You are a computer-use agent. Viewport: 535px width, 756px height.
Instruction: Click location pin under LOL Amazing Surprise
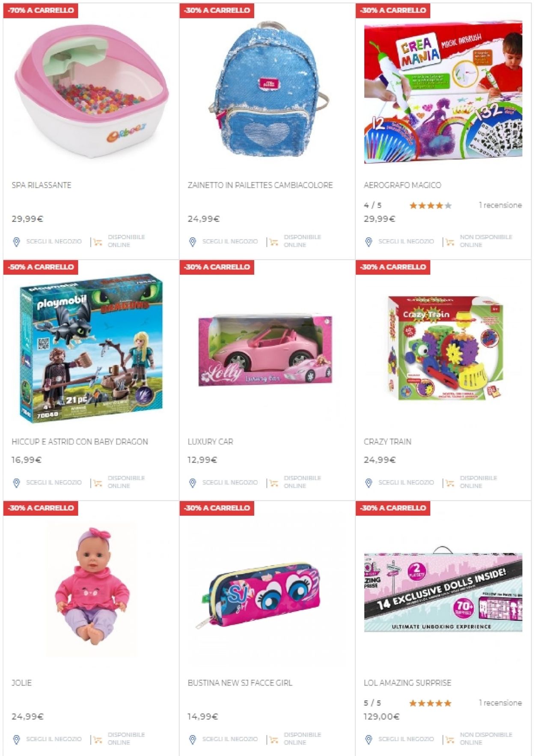click(369, 739)
